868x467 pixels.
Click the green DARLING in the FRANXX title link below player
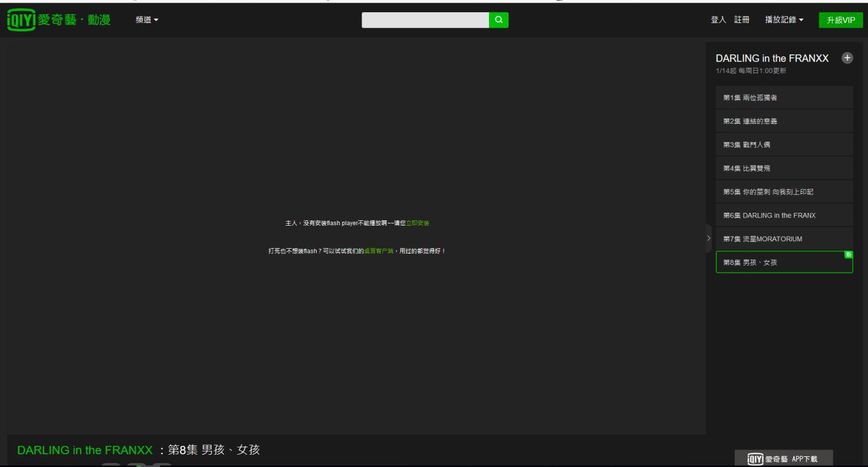85,450
